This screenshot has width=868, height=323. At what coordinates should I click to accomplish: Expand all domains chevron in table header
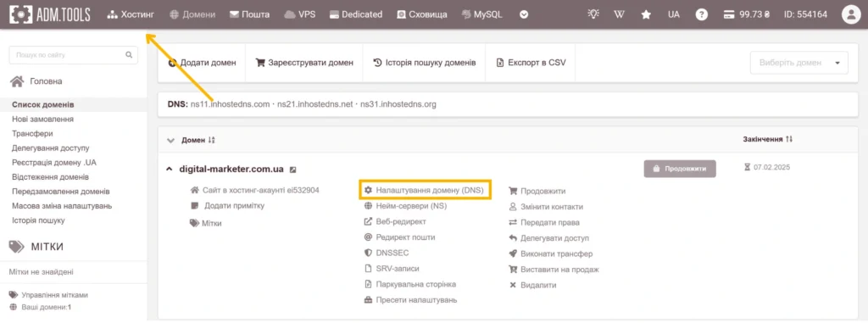tap(170, 140)
